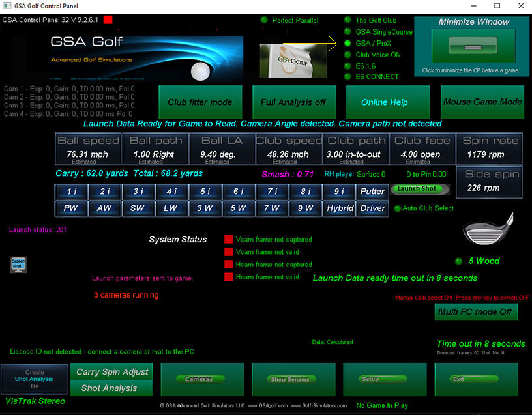Click the red square beside version number
Viewport: 532px width, 415px height.
click(x=108, y=20)
